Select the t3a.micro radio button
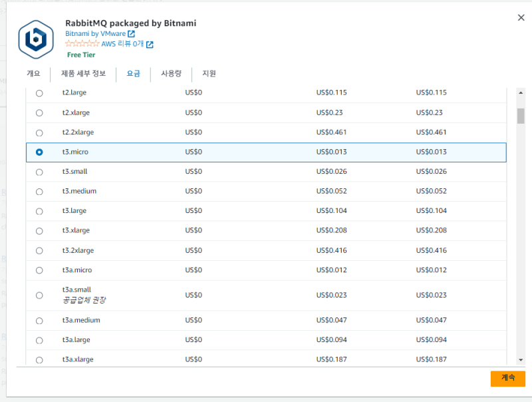 coord(39,270)
